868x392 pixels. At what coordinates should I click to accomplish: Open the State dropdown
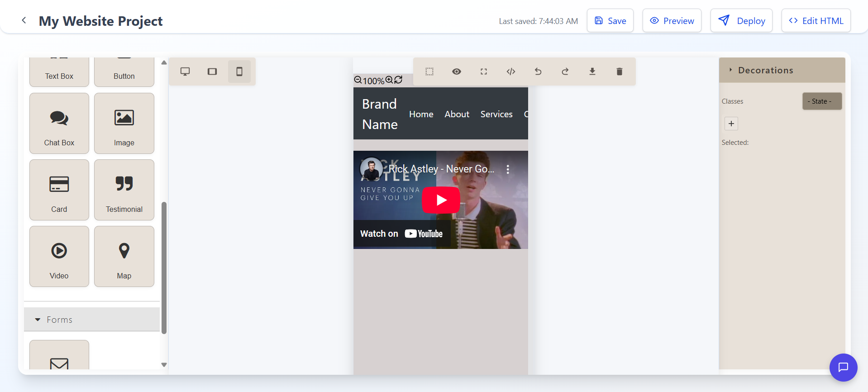pyautogui.click(x=822, y=101)
